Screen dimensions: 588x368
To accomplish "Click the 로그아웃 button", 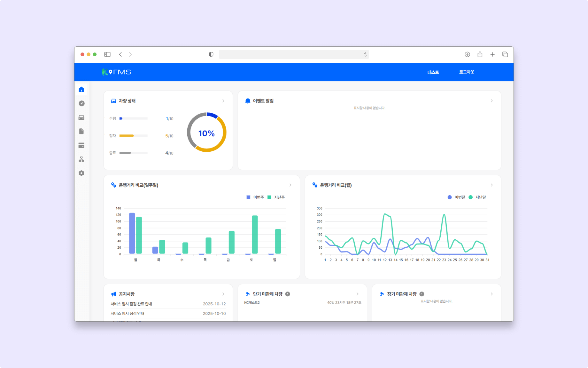I will click(467, 72).
